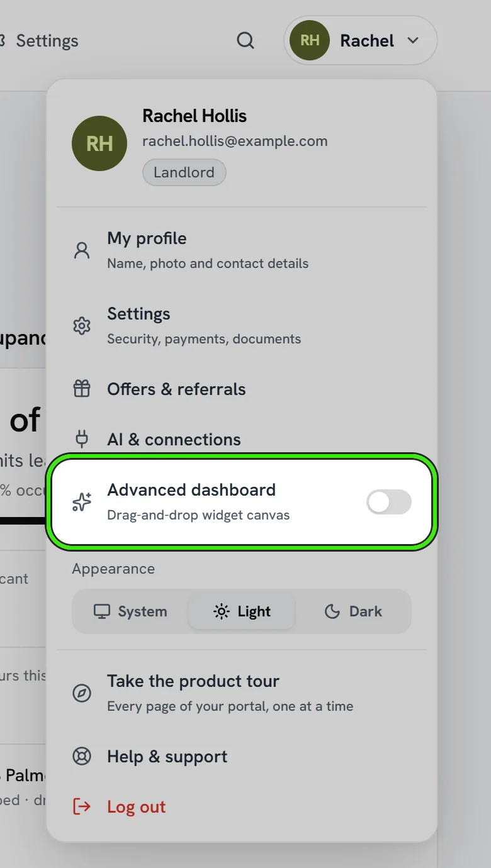Screen dimensions: 491x868
Task: Open the search magnifier icon
Action: click(245, 41)
